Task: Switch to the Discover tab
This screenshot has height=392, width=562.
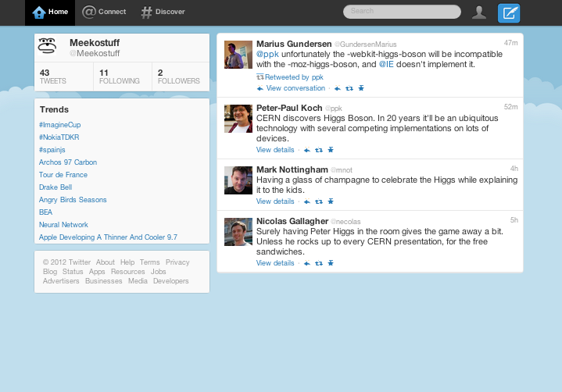Action: [163, 12]
